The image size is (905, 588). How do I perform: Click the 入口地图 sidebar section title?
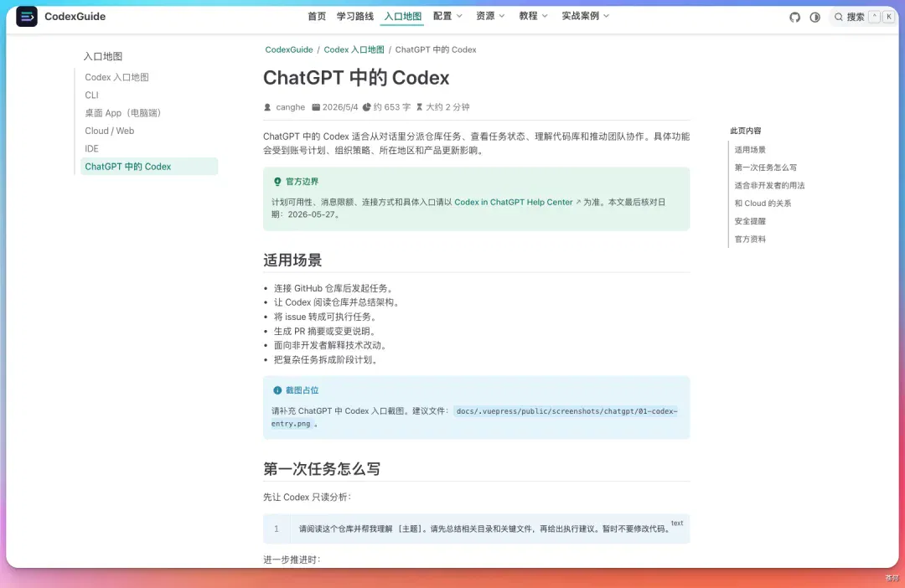point(103,57)
